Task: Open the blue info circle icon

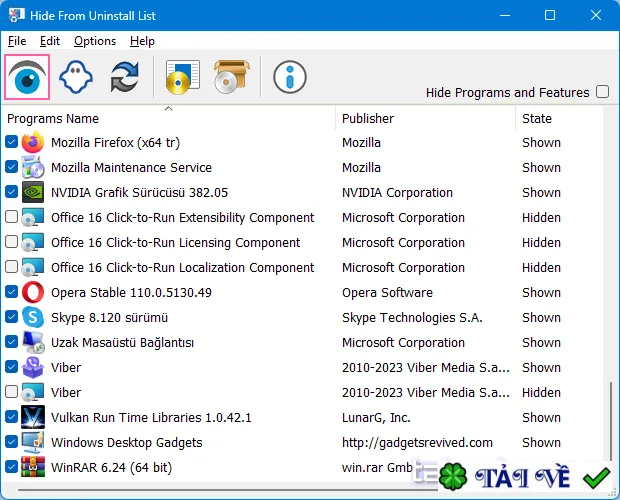Action: pyautogui.click(x=290, y=77)
